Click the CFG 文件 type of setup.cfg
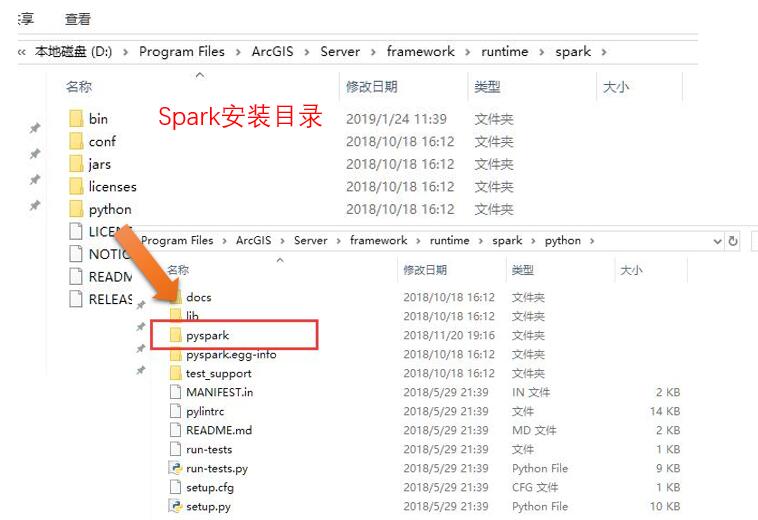This screenshot has width=758, height=520. pyautogui.click(x=535, y=487)
